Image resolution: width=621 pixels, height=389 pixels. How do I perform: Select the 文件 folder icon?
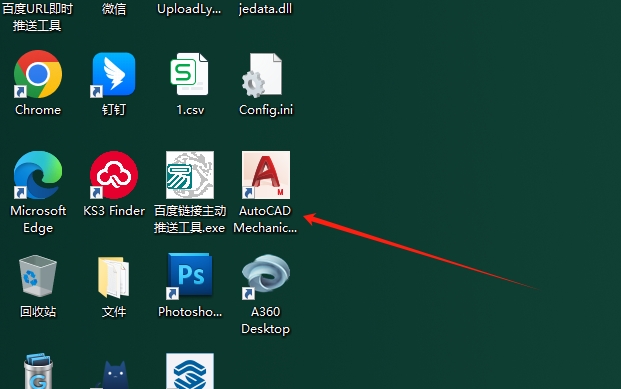[x=114, y=277]
